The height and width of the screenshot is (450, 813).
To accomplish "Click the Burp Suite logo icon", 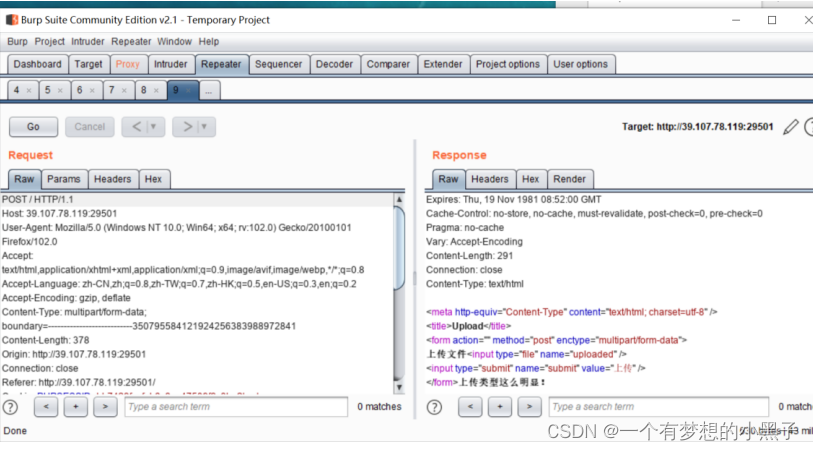I will [x=12, y=20].
